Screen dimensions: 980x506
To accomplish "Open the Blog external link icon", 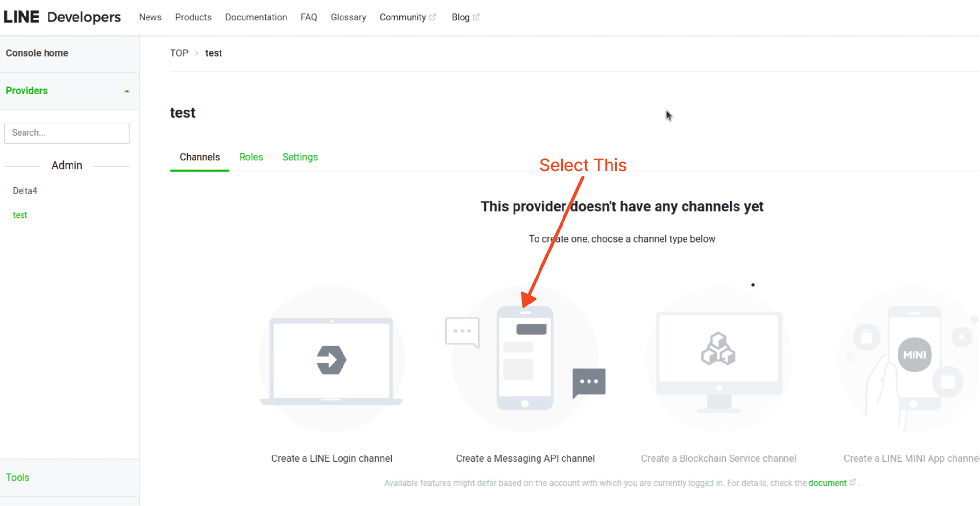I will pyautogui.click(x=477, y=17).
